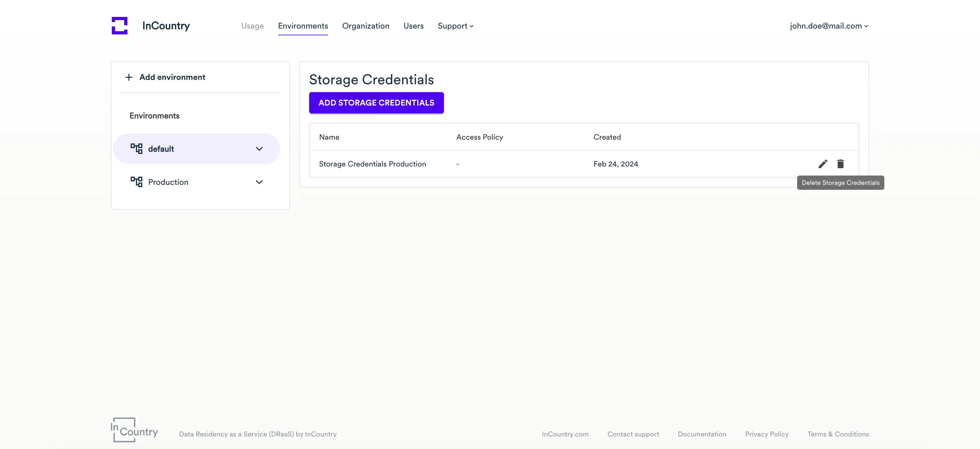Screen dimensions: 980x449
Task: Click the InCountry footer logo
Action: tap(134, 430)
